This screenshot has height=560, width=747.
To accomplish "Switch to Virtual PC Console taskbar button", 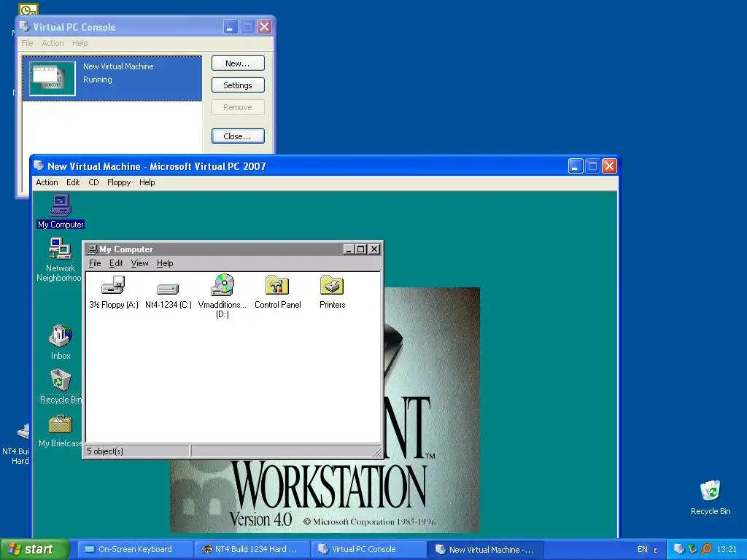I will [x=368, y=549].
